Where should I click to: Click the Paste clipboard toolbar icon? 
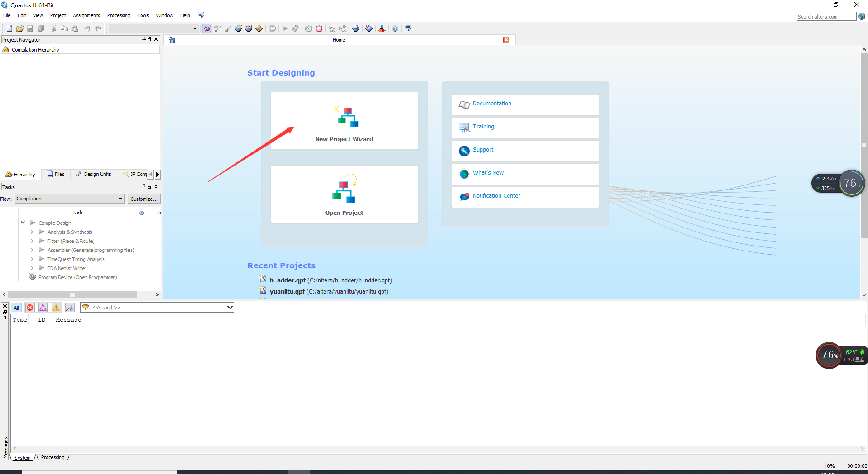click(75, 28)
